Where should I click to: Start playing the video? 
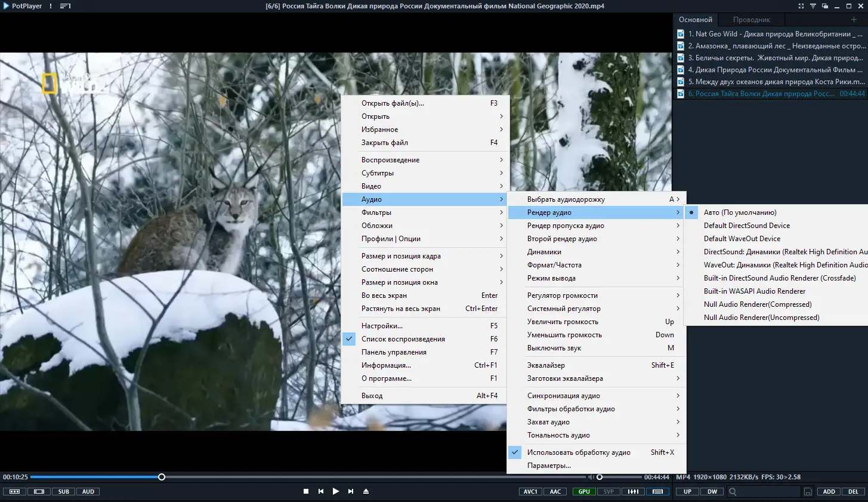pos(336,491)
